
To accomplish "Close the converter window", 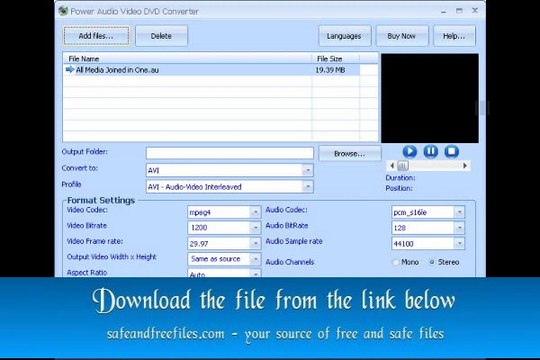I will [475, 11].
